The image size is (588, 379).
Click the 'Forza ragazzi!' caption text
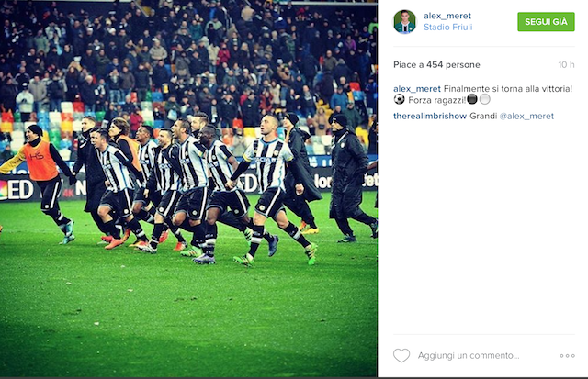[x=437, y=100]
